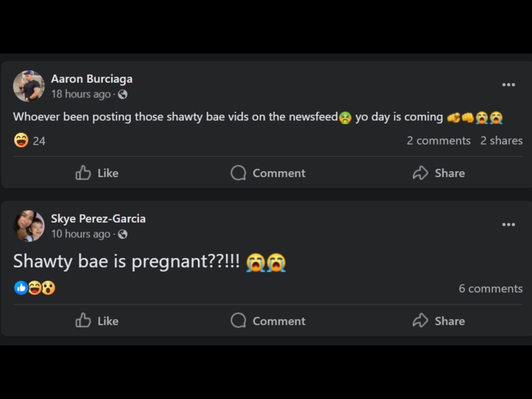Like Aaron Burciaga's post

tap(97, 173)
